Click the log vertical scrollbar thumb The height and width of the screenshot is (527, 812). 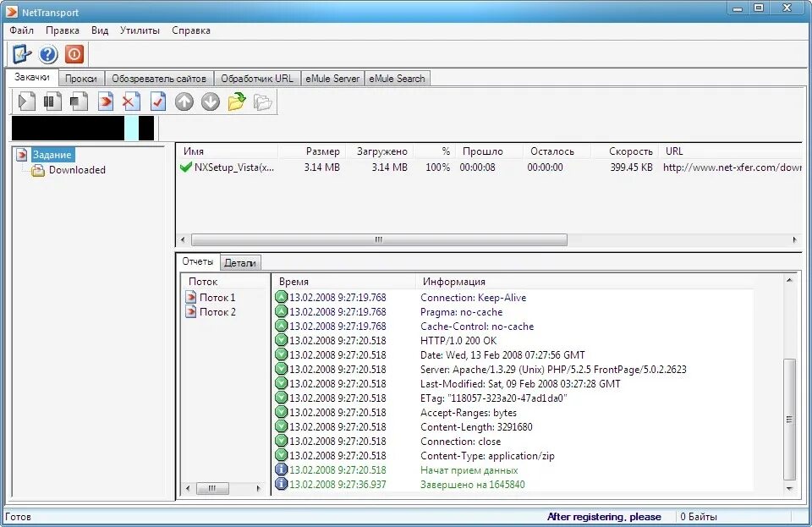[x=789, y=420]
